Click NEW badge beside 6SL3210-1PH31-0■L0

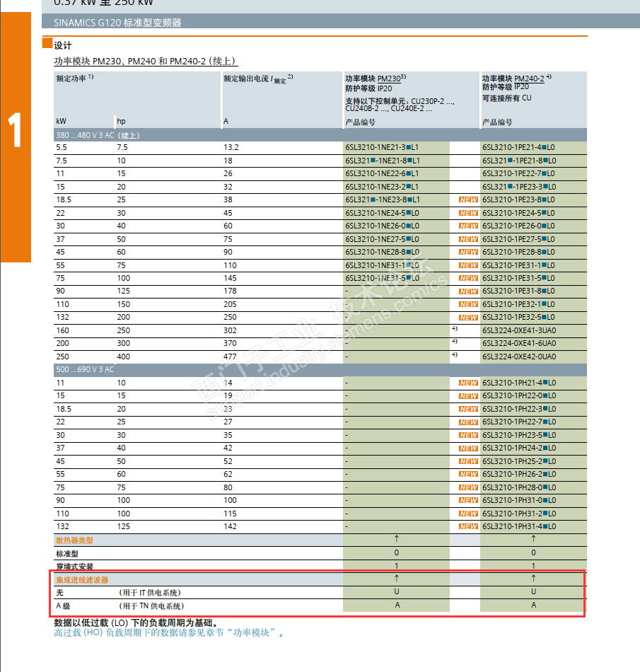[468, 500]
